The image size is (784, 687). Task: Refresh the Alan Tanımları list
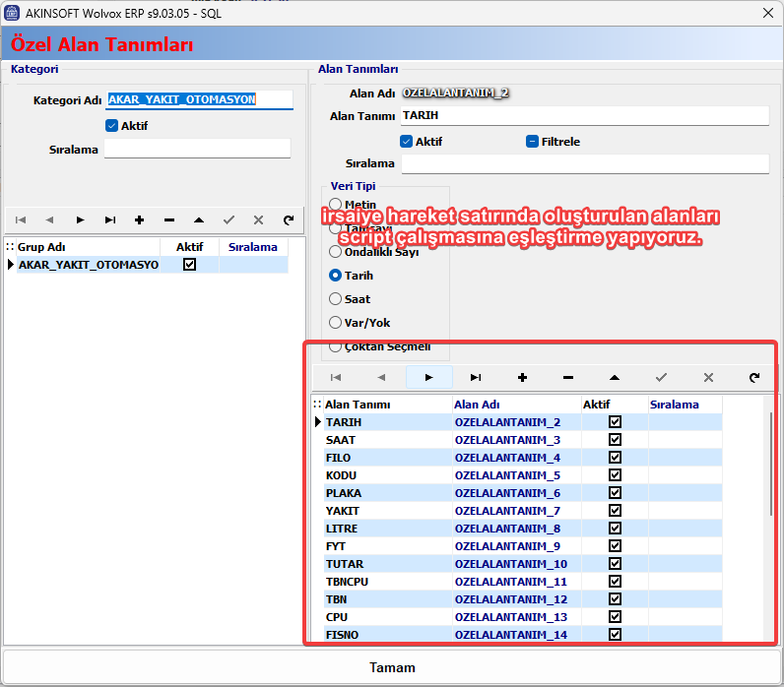click(x=754, y=377)
